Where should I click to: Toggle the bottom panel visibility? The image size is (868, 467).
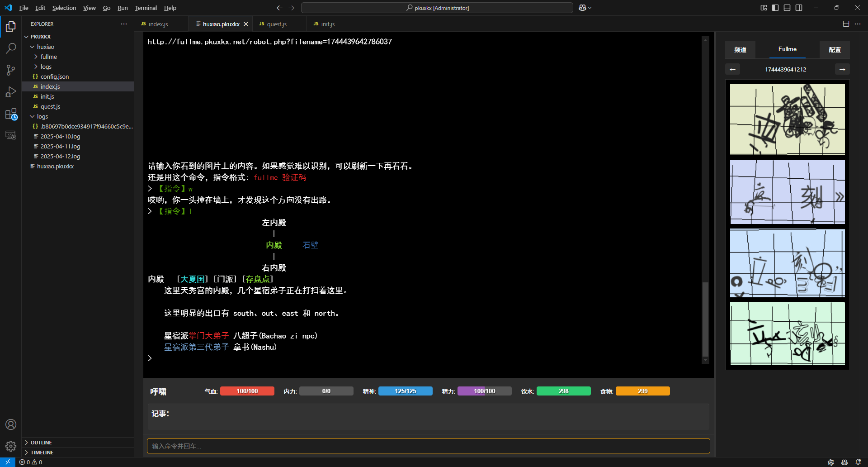787,8
